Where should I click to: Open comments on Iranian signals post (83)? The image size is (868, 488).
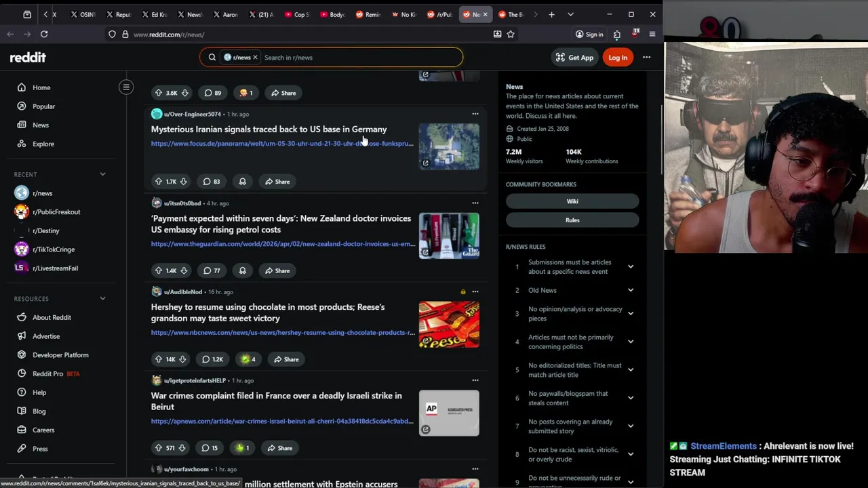(x=212, y=182)
